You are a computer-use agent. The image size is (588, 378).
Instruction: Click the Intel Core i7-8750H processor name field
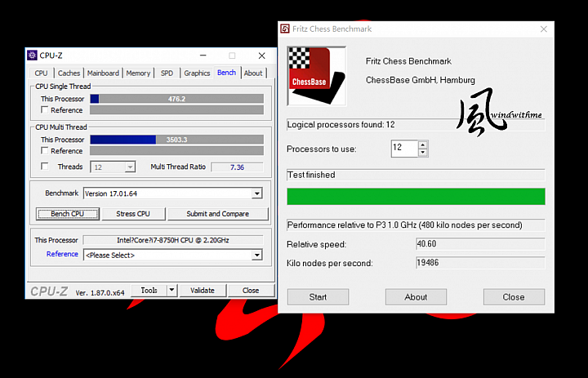coord(173,240)
